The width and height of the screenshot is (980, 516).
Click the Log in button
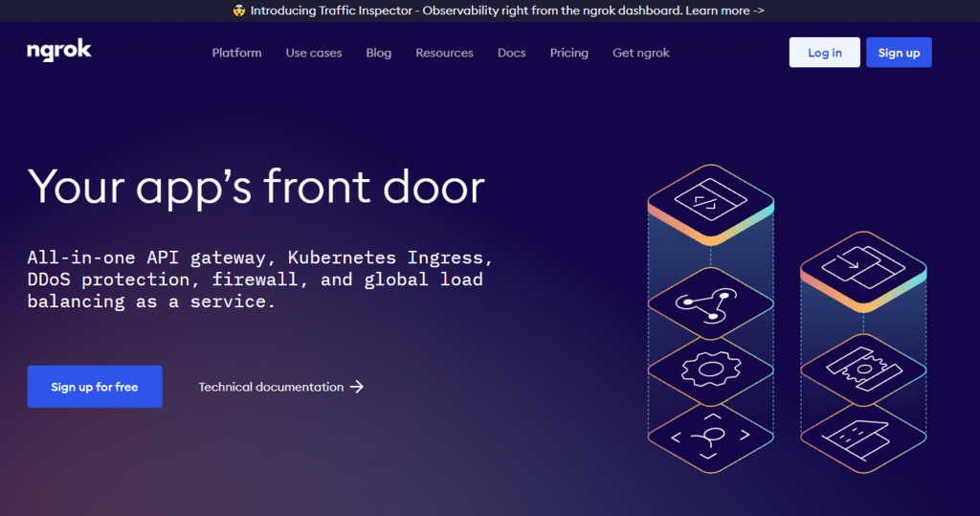click(x=824, y=53)
